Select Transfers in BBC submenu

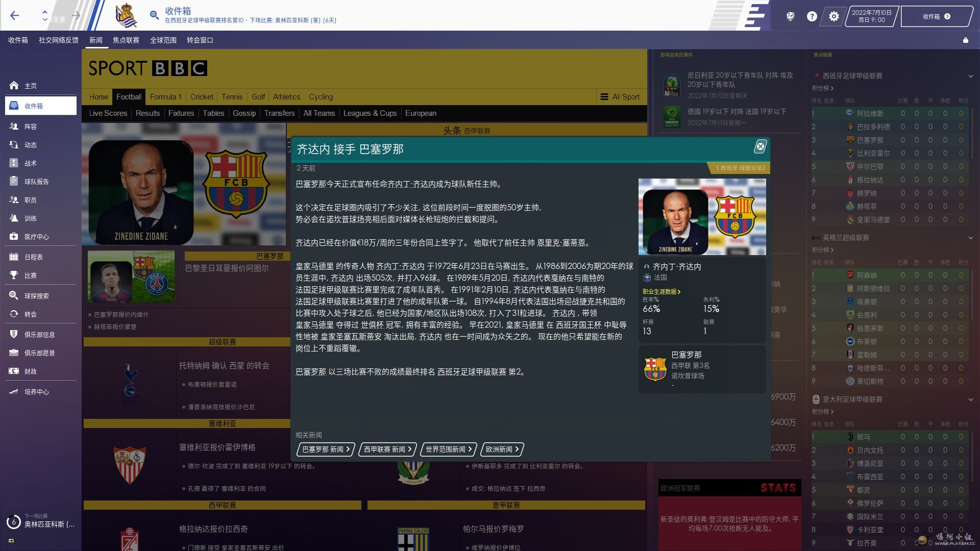point(279,113)
